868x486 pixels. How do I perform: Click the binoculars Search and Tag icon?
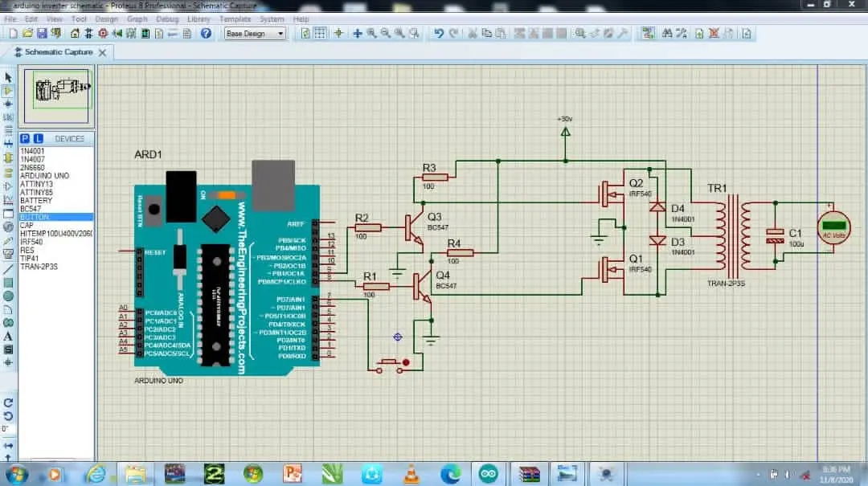pos(667,33)
